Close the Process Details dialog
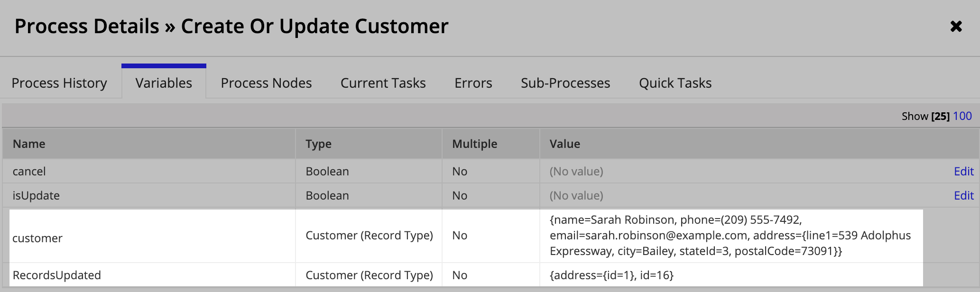Viewport: 980px width, 292px height. pos(956,26)
